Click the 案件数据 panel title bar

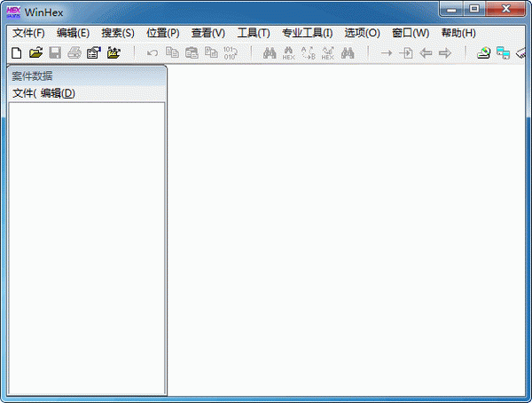point(86,75)
